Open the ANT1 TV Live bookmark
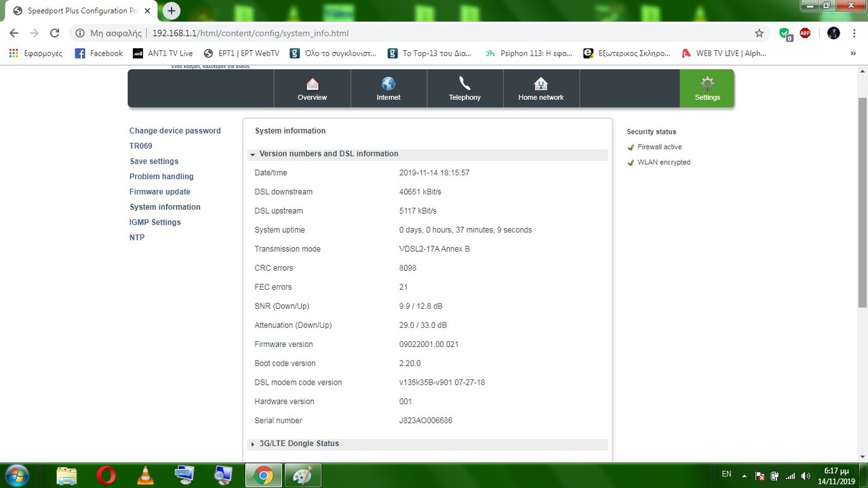This screenshot has width=868, height=488. click(x=163, y=53)
